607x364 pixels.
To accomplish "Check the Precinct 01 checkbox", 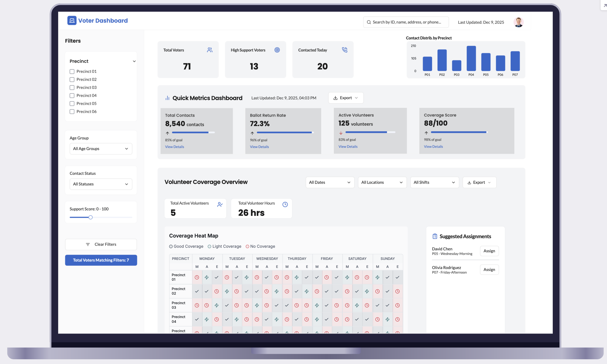I will pos(72,72).
